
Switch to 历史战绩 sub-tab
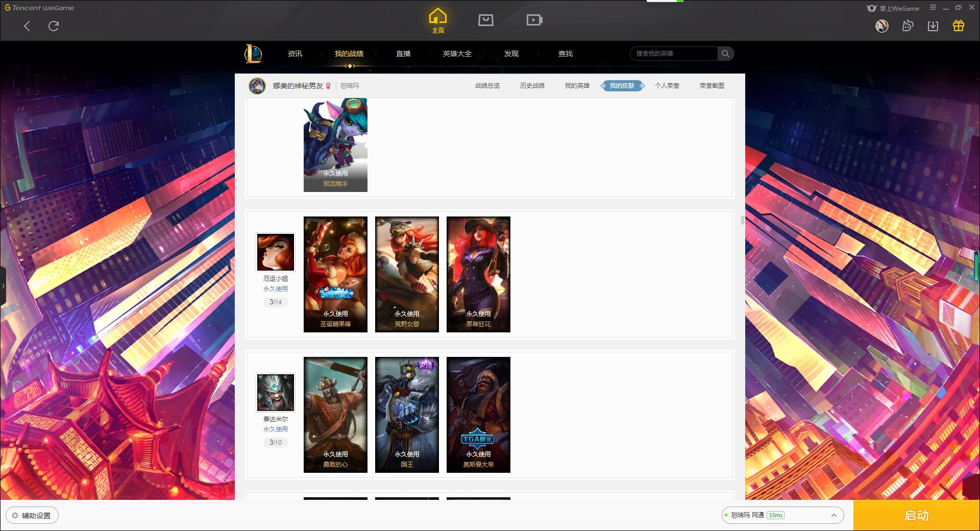[532, 86]
